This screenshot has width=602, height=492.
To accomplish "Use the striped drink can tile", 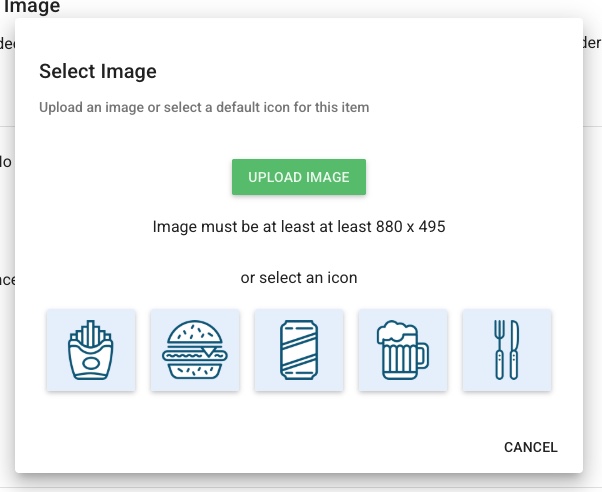I will 299,350.
